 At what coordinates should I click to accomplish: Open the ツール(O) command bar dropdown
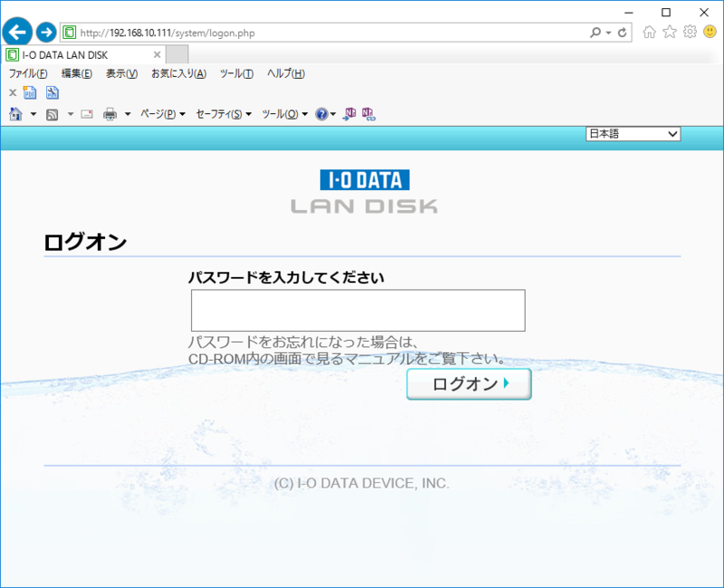point(285,114)
